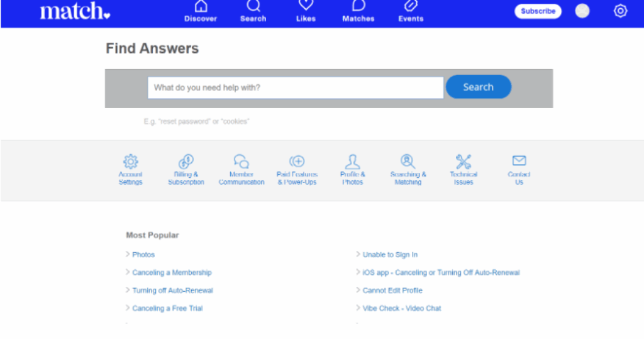Open the Account Settings gear icon
The image size is (644, 339).
[x=130, y=162]
